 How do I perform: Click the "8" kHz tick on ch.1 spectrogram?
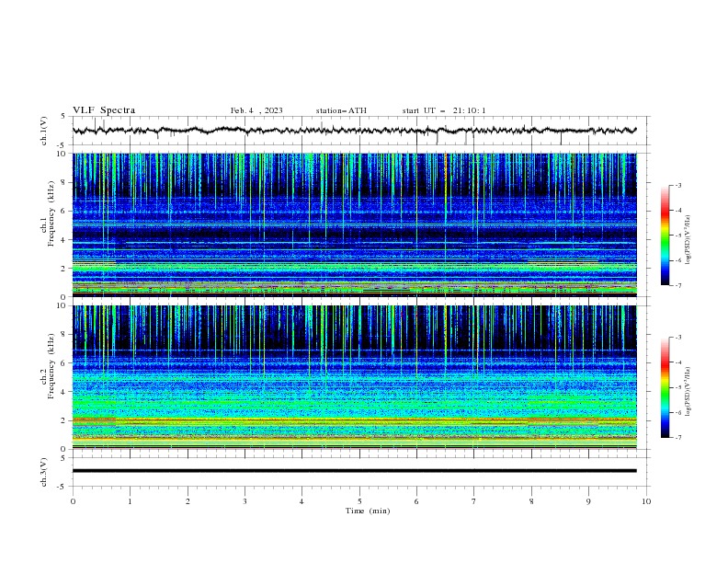pos(64,182)
